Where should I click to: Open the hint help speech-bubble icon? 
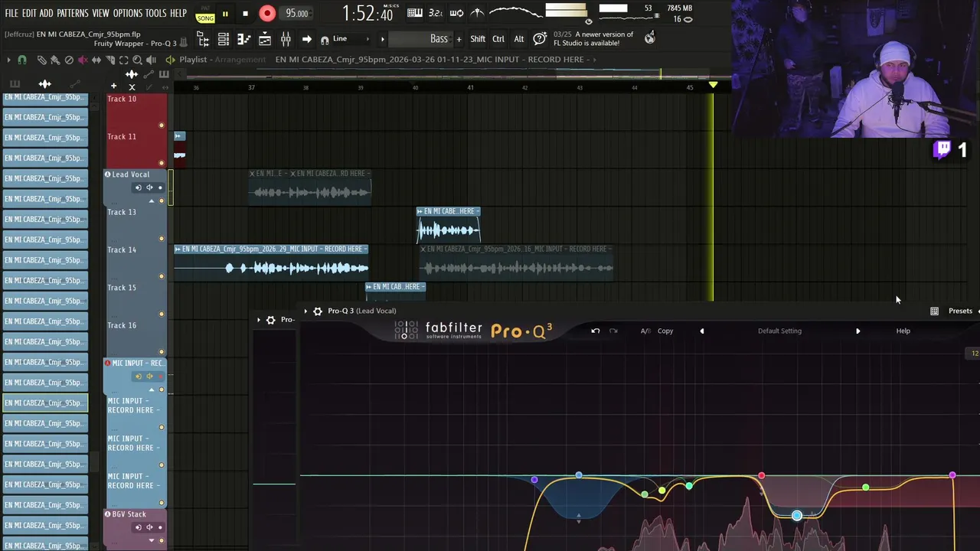click(540, 38)
